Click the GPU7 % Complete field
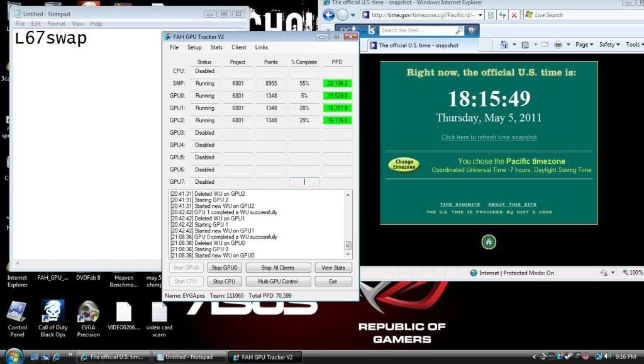 [304, 182]
